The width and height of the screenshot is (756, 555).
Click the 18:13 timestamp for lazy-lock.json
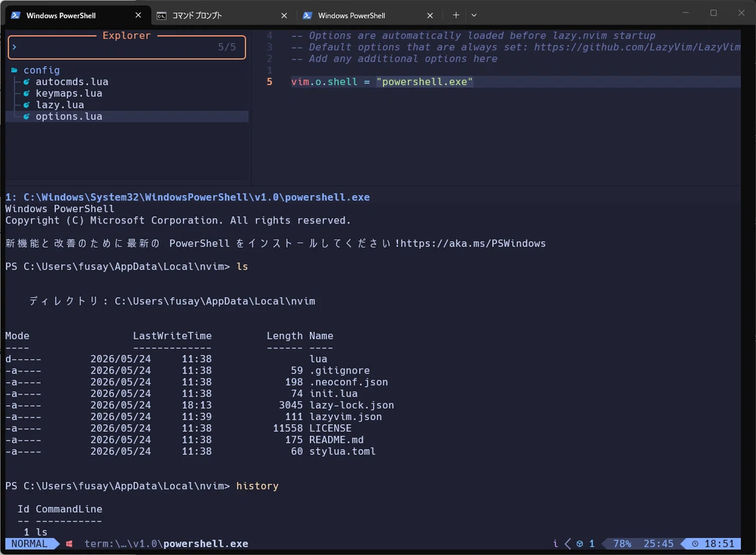pyautogui.click(x=197, y=405)
